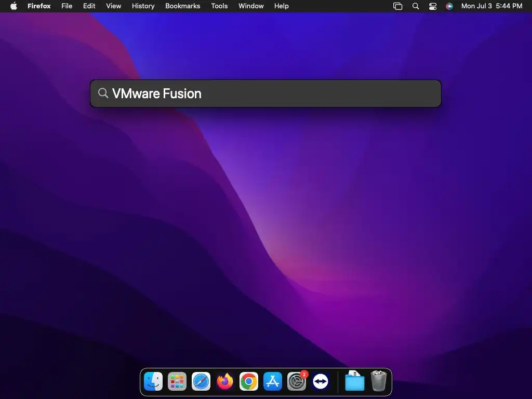Open the Tools menu
Screen dimensions: 532x399
pos(219,6)
